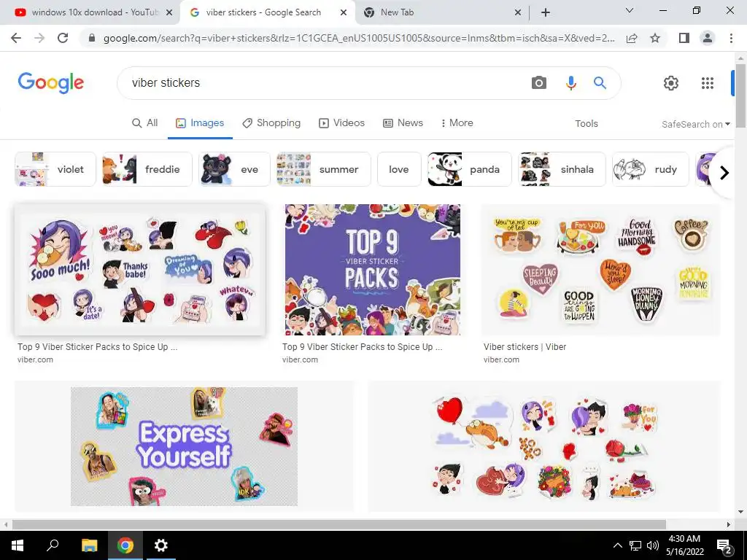Screen dimensions: 747x560
Task: Filter images by love chip
Action: tap(399, 169)
